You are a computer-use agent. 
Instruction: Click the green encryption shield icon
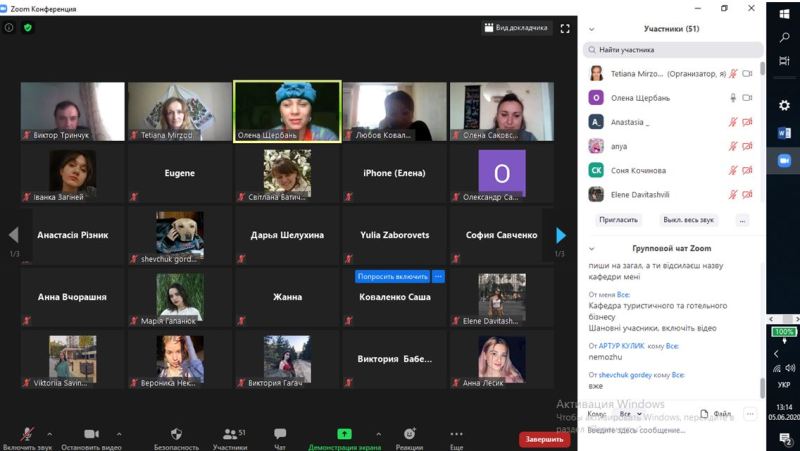click(28, 28)
